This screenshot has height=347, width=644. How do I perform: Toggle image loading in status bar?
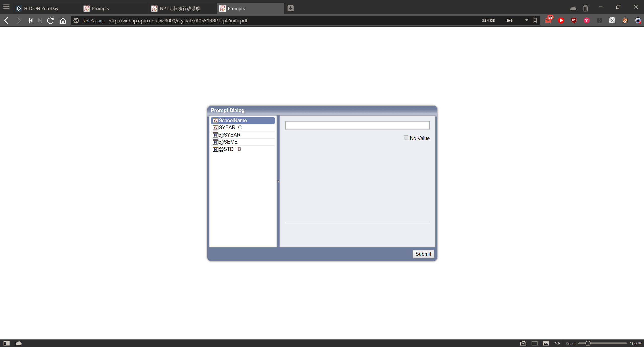[546, 343]
